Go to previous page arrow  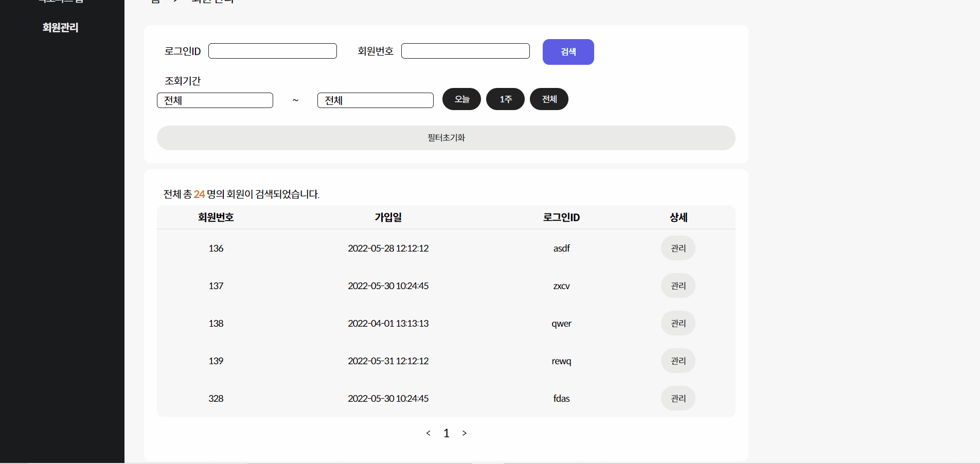click(x=428, y=433)
